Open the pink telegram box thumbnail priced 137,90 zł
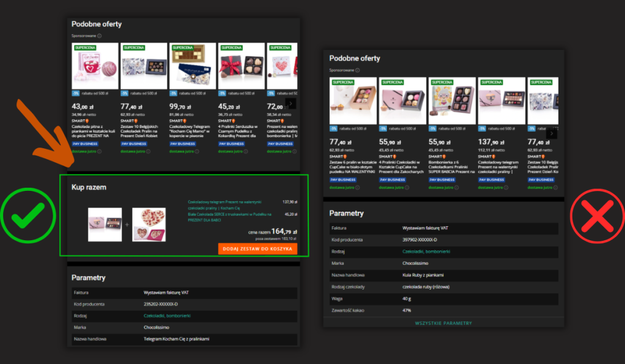This screenshot has height=364, width=625. 502,101
